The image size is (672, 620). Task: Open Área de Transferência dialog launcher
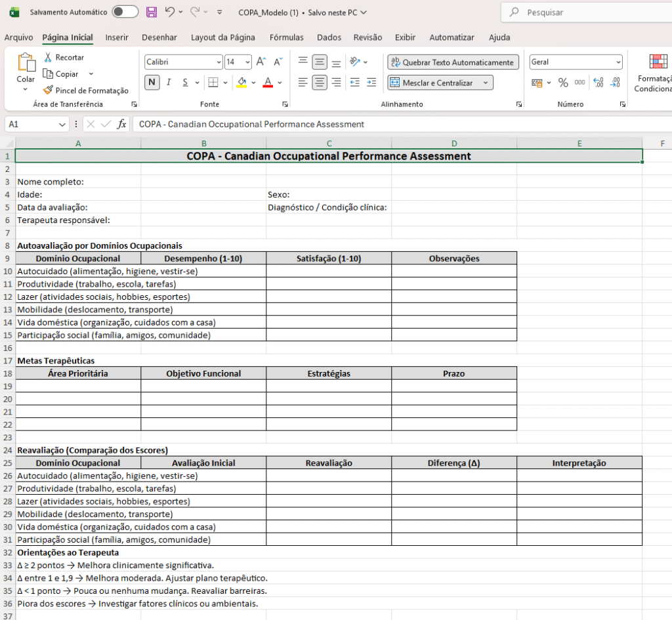click(x=134, y=104)
